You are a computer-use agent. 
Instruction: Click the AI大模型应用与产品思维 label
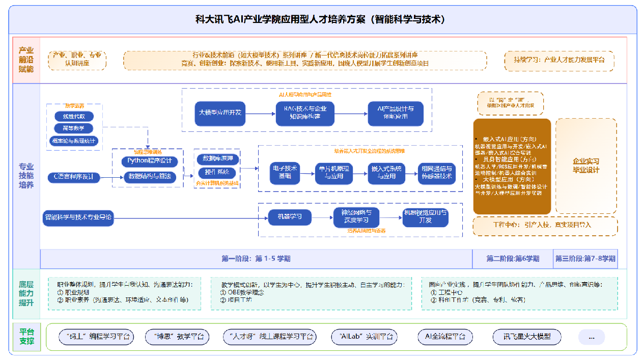[x=305, y=94]
